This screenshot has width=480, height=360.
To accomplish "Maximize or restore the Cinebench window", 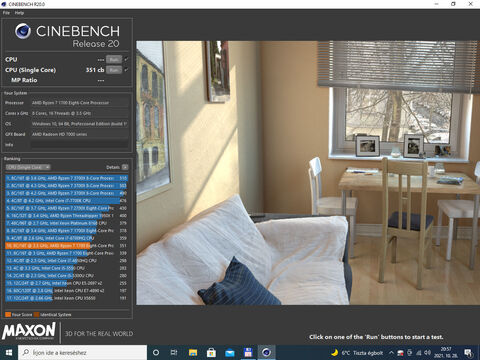I will (453, 4).
